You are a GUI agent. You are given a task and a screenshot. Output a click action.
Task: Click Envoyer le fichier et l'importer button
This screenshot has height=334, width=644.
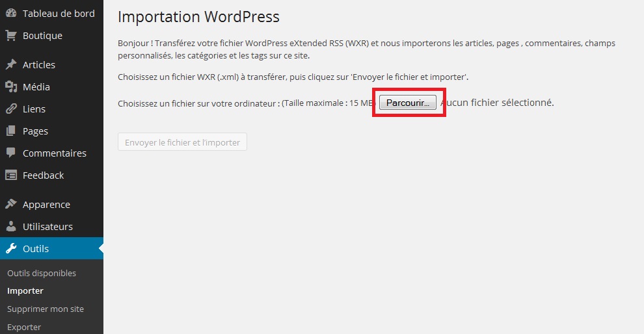click(182, 142)
